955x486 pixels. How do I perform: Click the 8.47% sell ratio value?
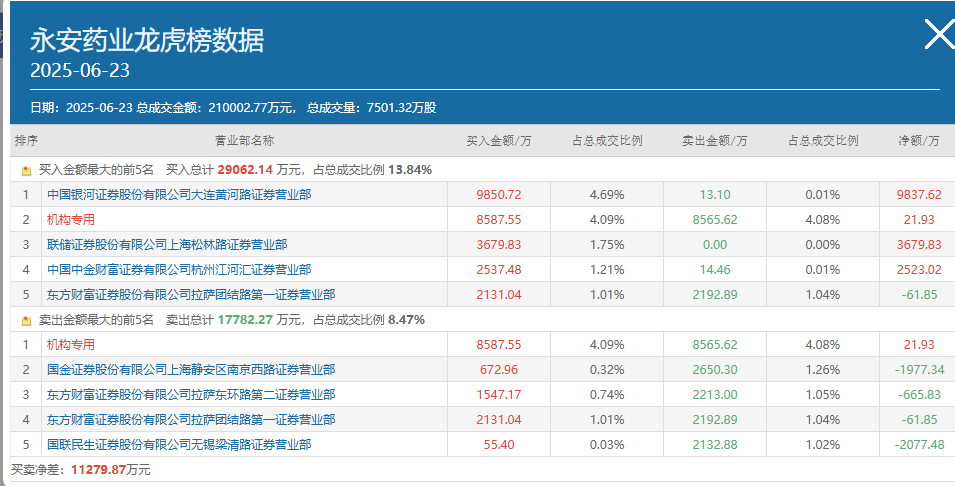(x=406, y=320)
